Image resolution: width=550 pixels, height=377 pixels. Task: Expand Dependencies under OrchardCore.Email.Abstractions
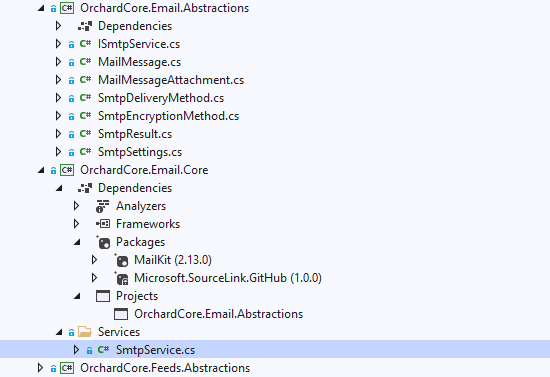[59, 26]
